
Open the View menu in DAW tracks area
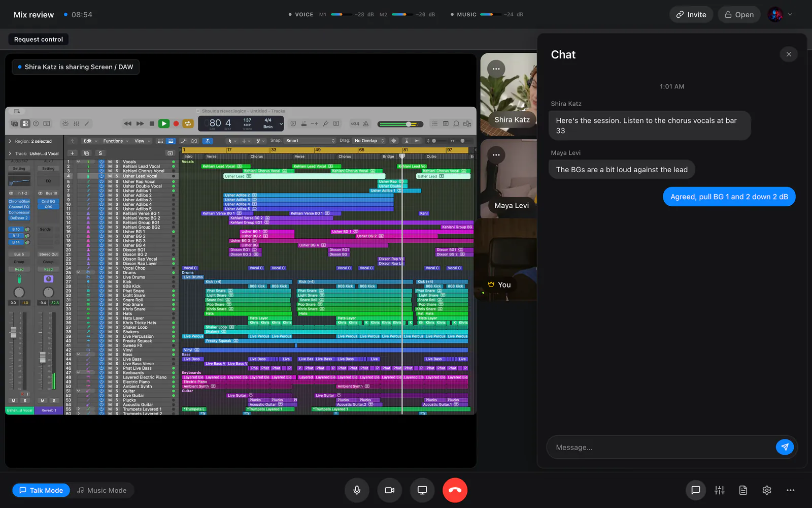pyautogui.click(x=142, y=141)
